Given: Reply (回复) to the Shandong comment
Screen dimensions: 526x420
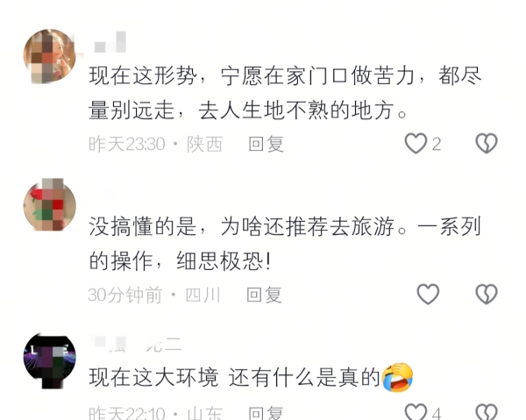Looking at the screenshot, I should (266, 413).
